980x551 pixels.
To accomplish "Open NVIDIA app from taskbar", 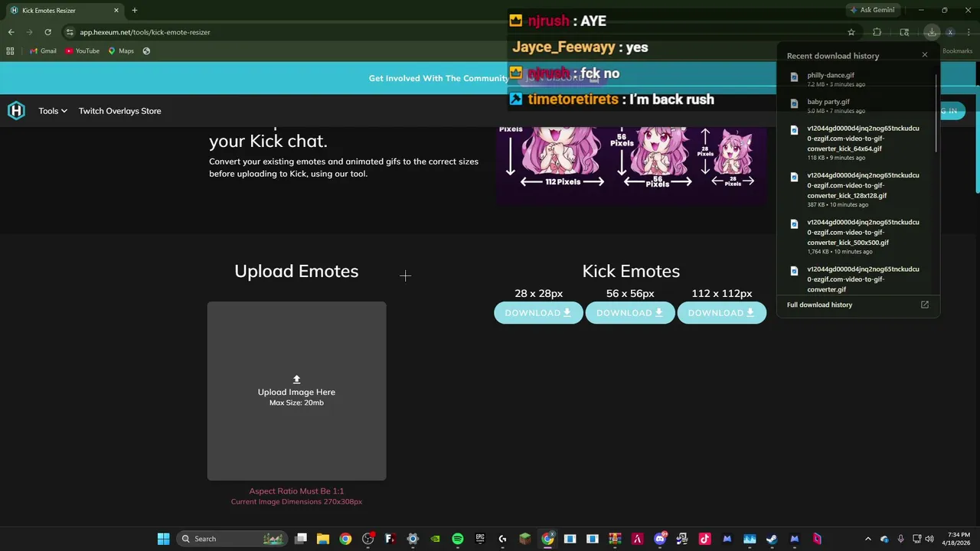I will pos(435,539).
